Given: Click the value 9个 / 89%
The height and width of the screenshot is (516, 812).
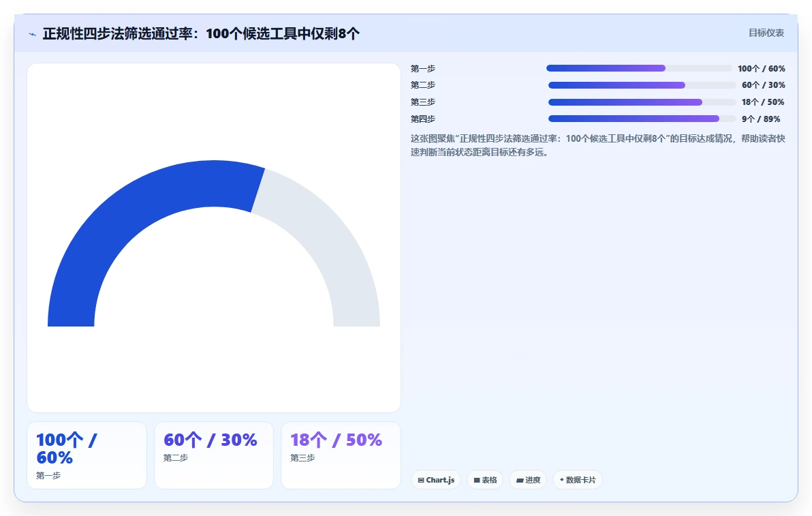Looking at the screenshot, I should 761,119.
